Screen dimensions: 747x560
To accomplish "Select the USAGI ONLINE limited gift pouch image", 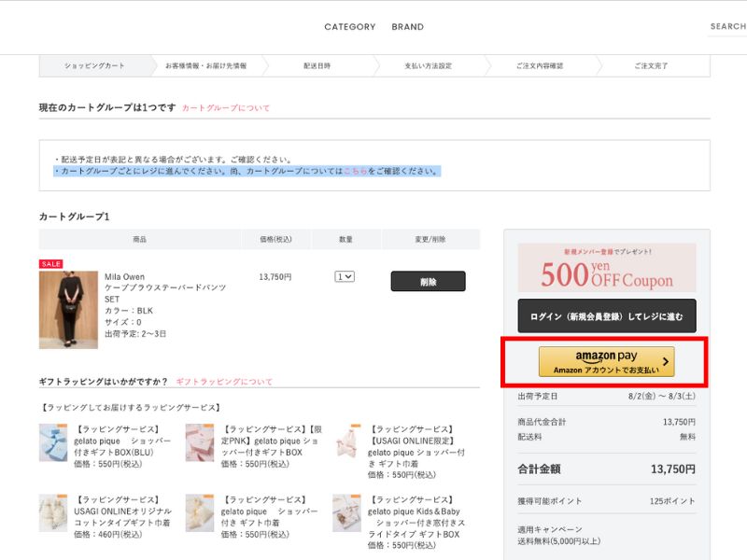I will [x=346, y=442].
